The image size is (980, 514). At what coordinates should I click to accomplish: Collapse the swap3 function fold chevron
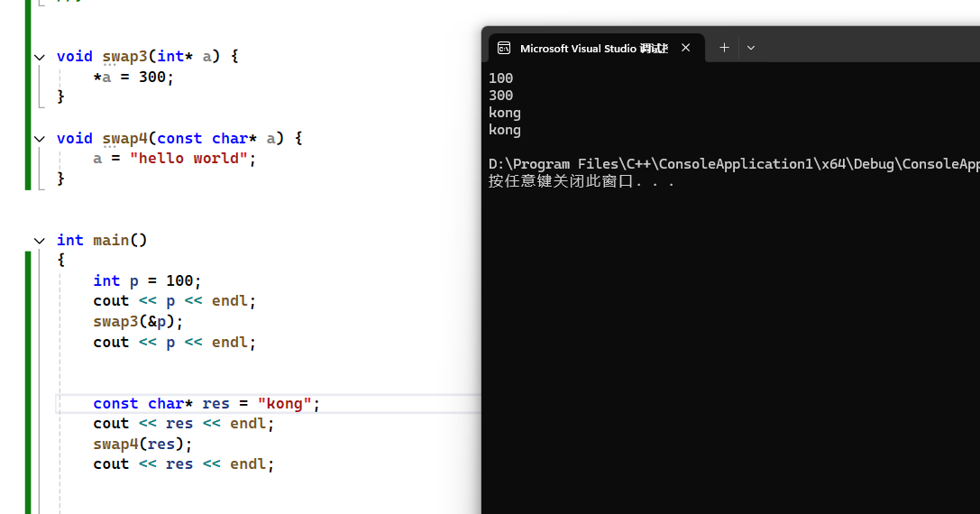(39, 57)
